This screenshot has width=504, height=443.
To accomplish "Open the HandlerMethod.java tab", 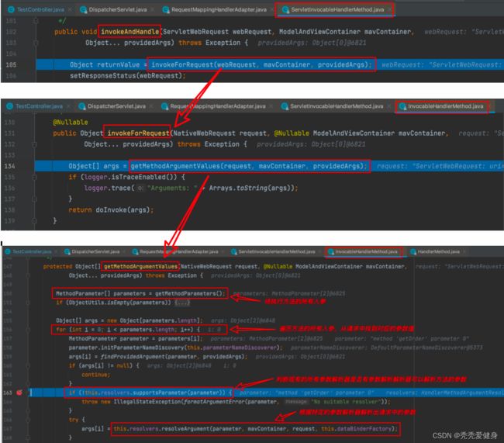I will [435, 251].
